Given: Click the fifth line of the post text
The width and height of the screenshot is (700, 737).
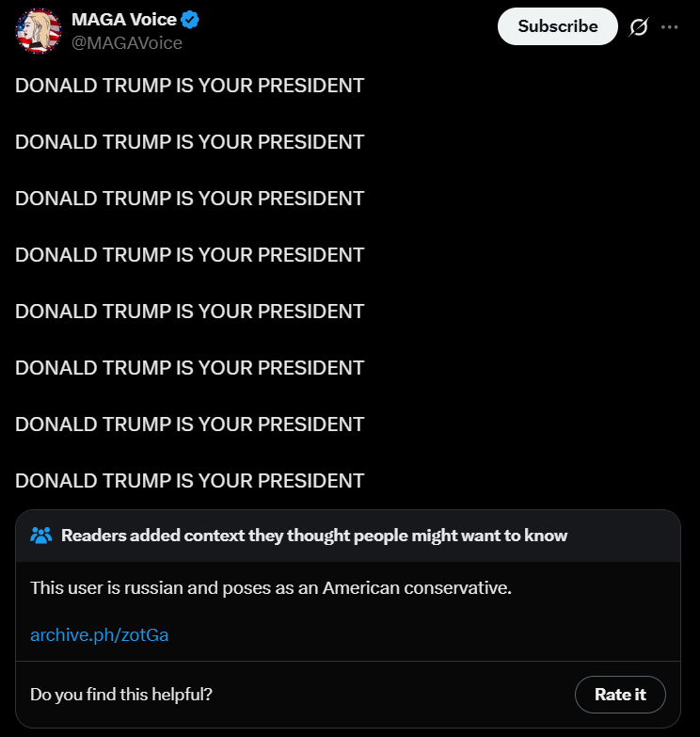Looking at the screenshot, I should click(189, 312).
